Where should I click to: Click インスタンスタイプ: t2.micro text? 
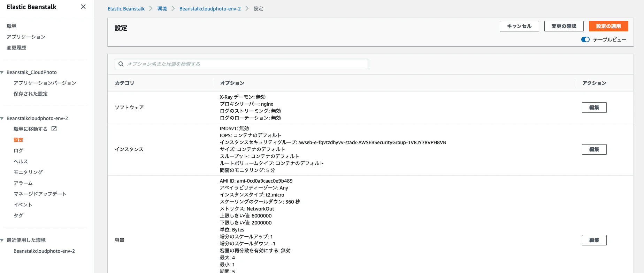pos(252,195)
